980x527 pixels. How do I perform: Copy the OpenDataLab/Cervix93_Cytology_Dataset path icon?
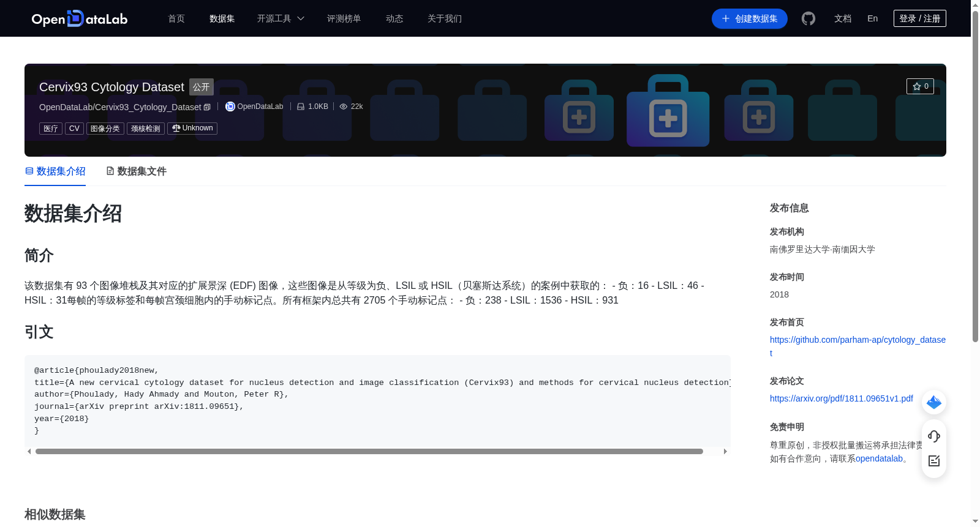point(207,107)
